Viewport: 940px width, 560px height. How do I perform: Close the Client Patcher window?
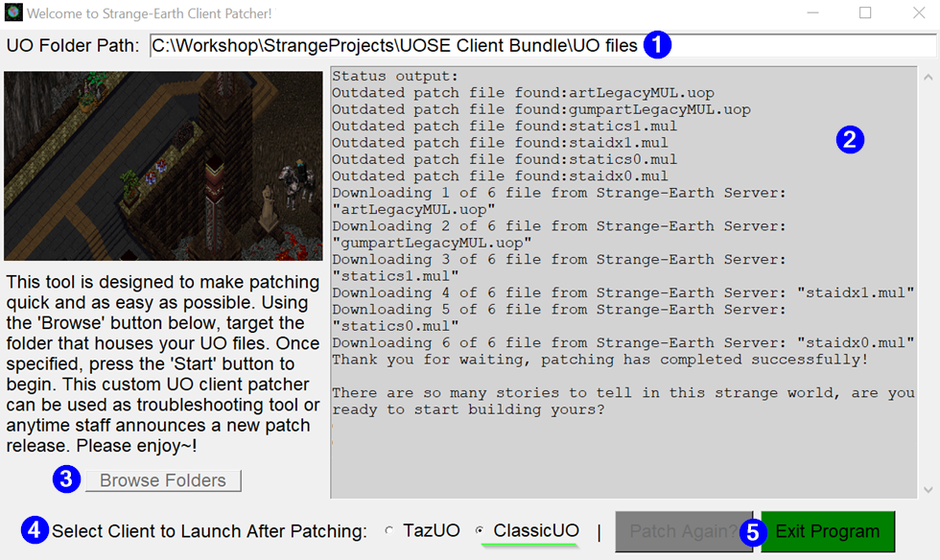coord(918,13)
